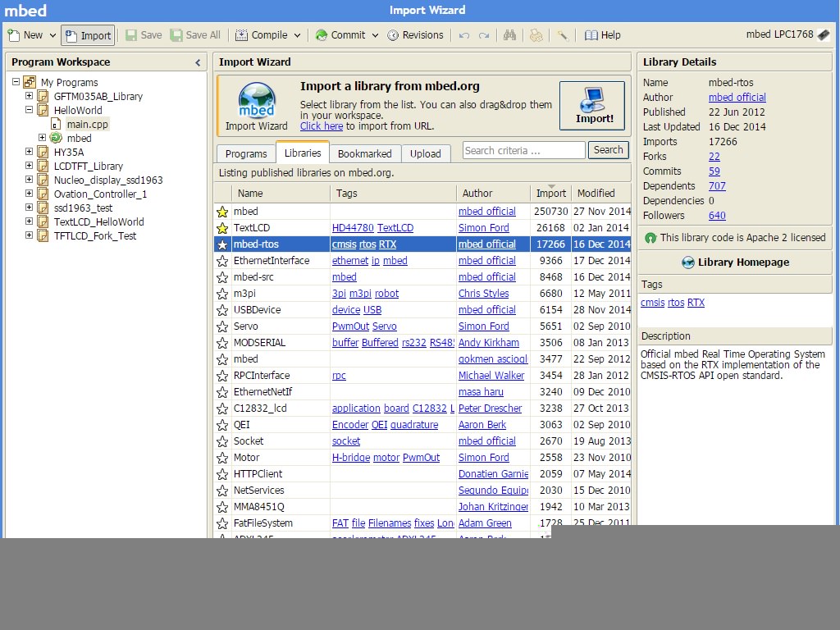Expand the HY35A program node

tap(29, 152)
